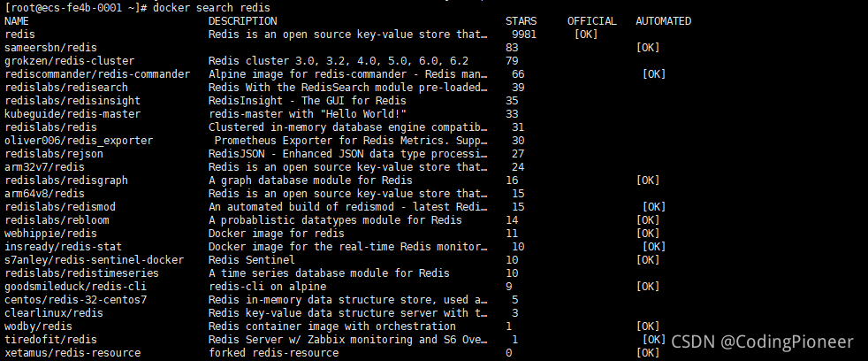Viewport: 868px width, 361px height.
Task: Click the 0 stars value for xetamus
Action: [x=509, y=353]
